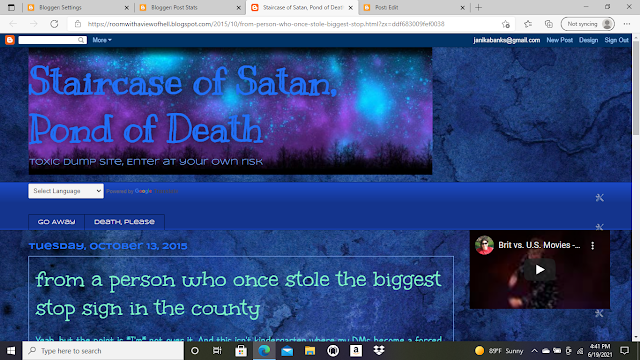Open a new browser tab
This screenshot has height=360, width=640.
click(x=478, y=7)
